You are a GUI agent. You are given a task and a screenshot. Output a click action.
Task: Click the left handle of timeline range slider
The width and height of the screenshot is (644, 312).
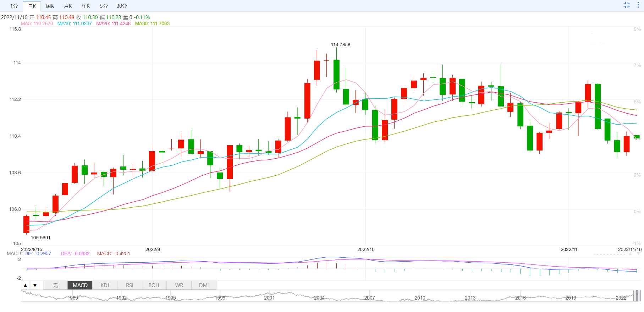[635, 296]
